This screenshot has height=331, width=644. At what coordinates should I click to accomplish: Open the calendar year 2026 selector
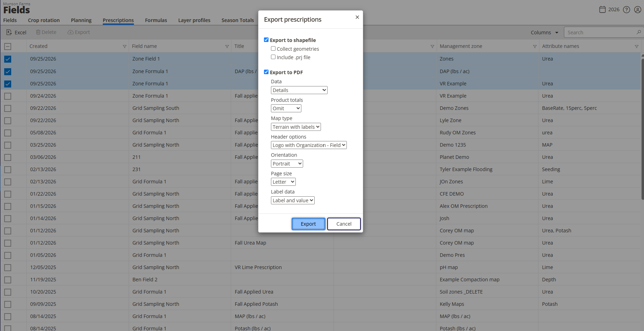tap(609, 9)
